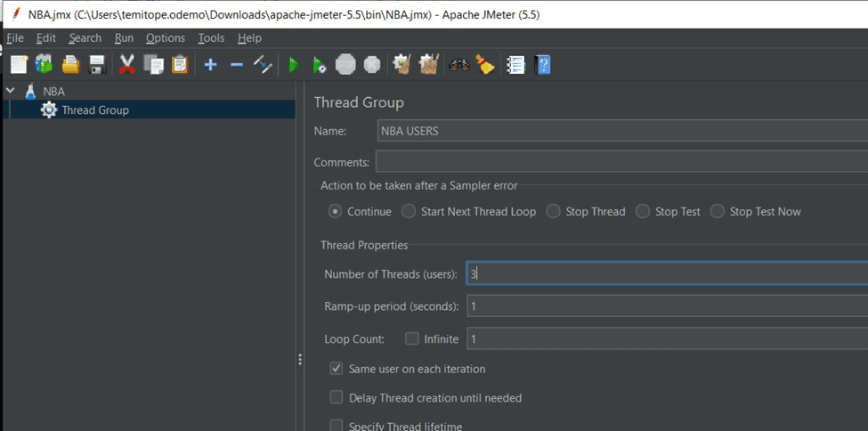Viewport: 868px width, 431px height.
Task: Enable Delay Thread creation until needed
Action: tap(337, 397)
